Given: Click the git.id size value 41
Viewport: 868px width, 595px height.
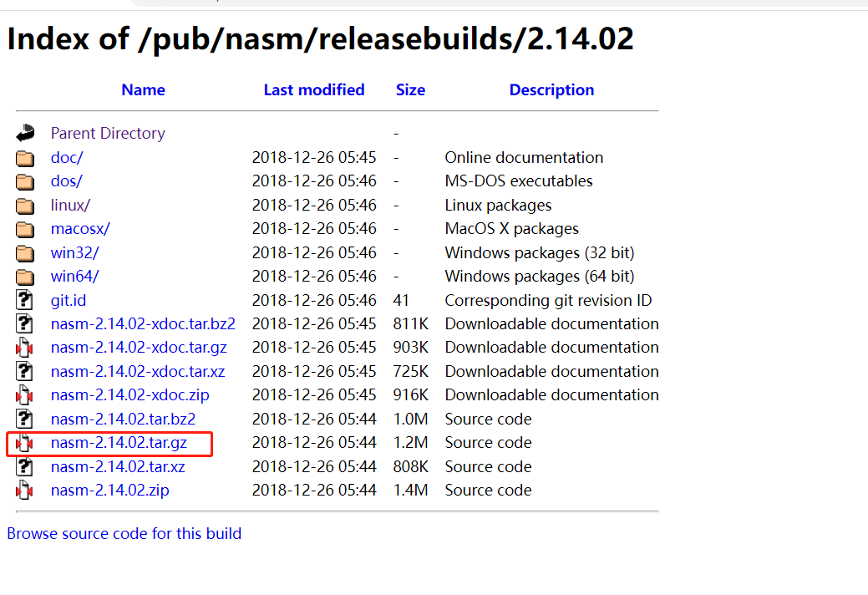Looking at the screenshot, I should coord(401,301).
